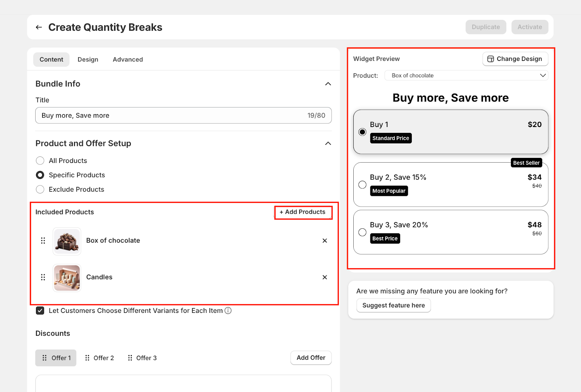This screenshot has height=392, width=581.
Task: Choose the Exclude Products radio option
Action: (x=40, y=189)
